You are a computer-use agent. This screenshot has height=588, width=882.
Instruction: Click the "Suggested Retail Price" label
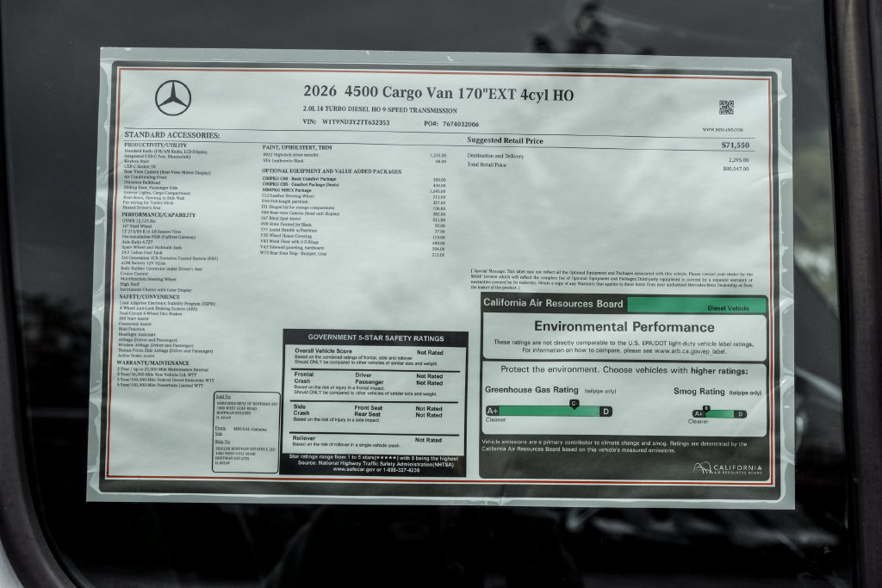coord(505,140)
